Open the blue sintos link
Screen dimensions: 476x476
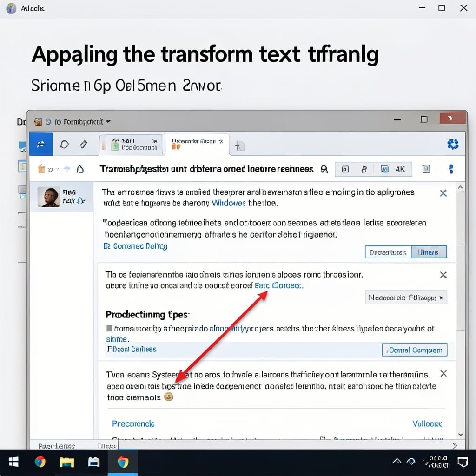point(117,339)
